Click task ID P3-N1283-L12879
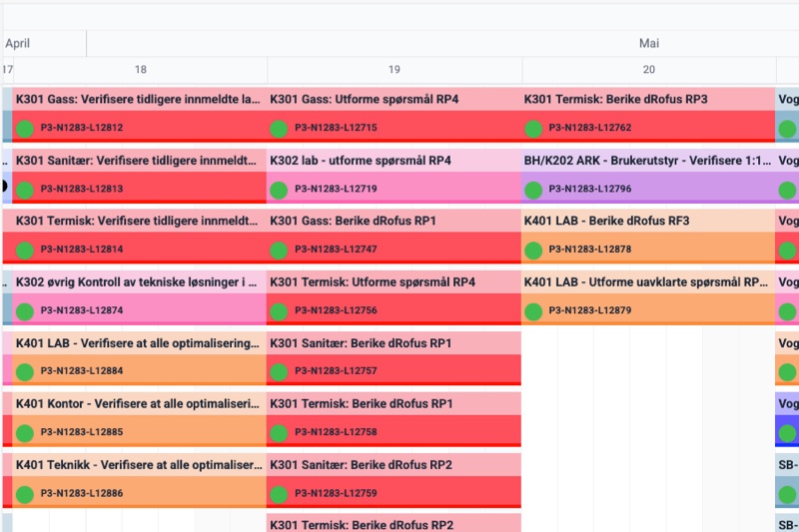Screen dimensions: 799x532 pyautogui.click(x=590, y=310)
